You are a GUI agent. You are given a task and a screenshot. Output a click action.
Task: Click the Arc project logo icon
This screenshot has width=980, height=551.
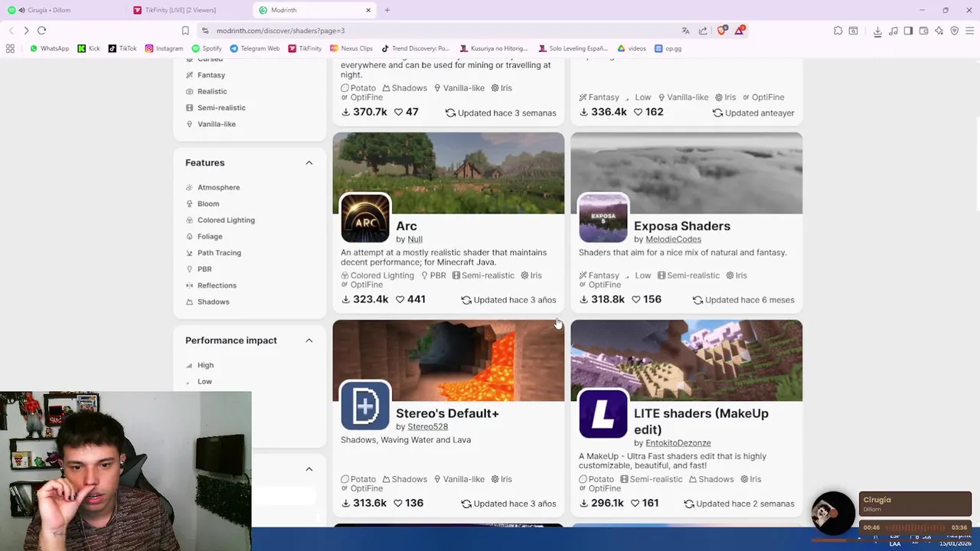coord(365,219)
